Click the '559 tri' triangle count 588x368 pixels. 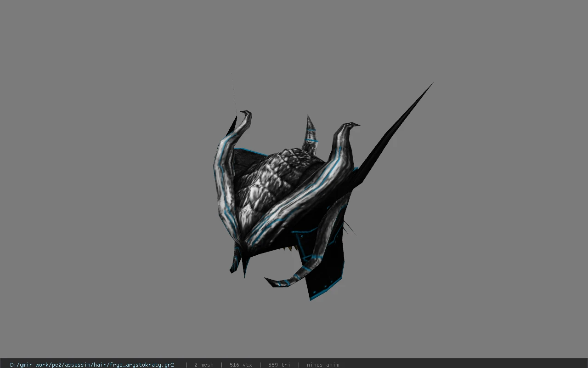point(279,365)
